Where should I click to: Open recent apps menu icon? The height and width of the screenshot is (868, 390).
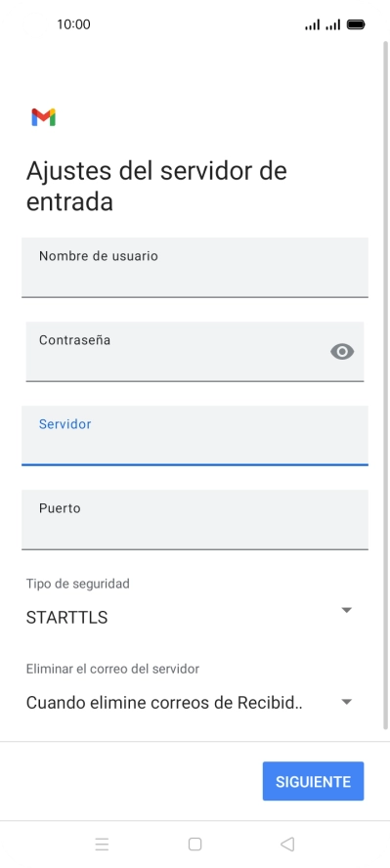click(x=102, y=844)
